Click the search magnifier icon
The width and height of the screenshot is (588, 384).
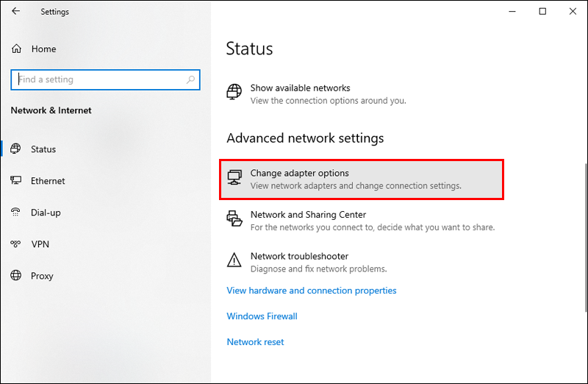[x=191, y=79]
